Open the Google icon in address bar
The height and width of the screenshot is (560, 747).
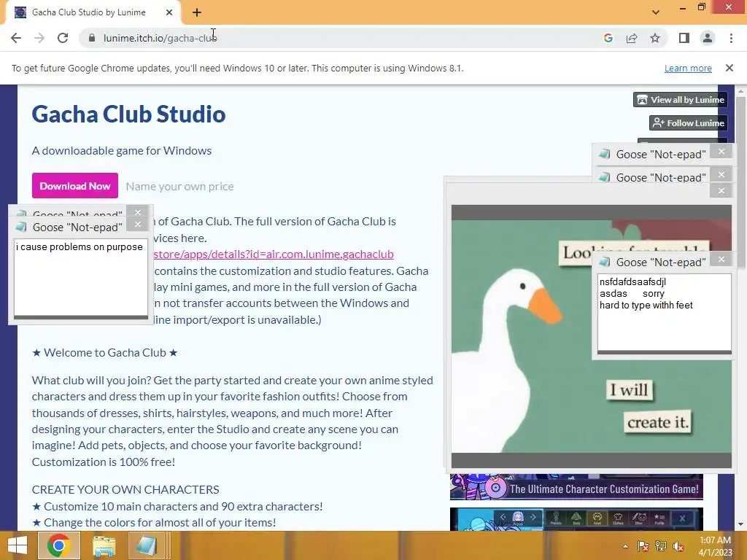(608, 38)
